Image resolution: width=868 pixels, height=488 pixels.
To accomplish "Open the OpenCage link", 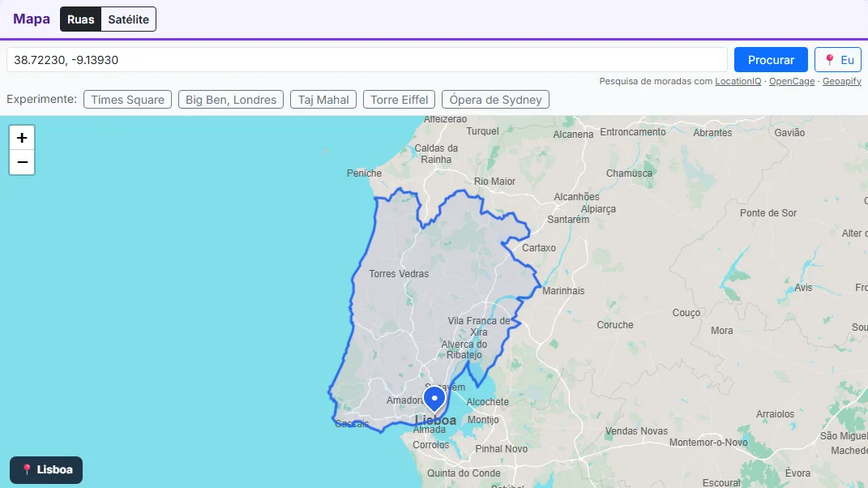I will pos(792,81).
